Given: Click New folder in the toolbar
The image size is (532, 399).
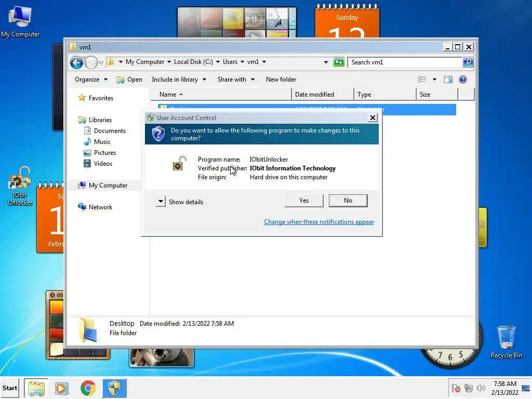Looking at the screenshot, I should [281, 79].
